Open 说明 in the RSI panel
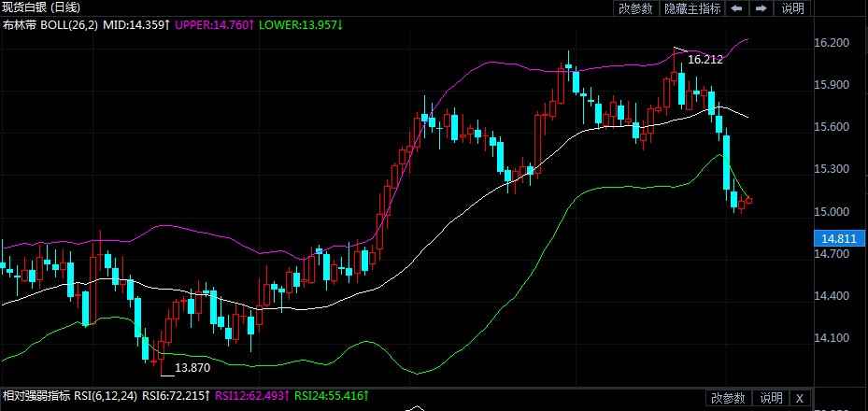 [771, 398]
